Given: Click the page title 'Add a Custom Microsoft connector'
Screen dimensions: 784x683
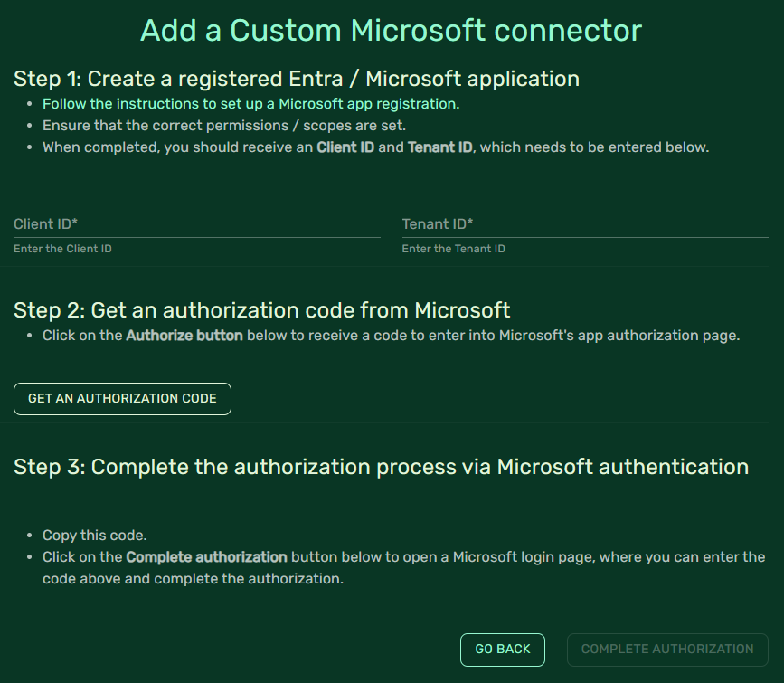Looking at the screenshot, I should pyautogui.click(x=392, y=30).
